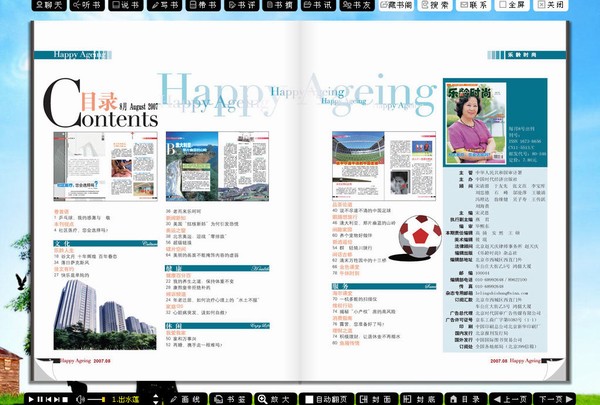Image resolution: width=600 pixels, height=405 pixels.
Task: Go to the 目录 contents page
Action: tap(465, 399)
